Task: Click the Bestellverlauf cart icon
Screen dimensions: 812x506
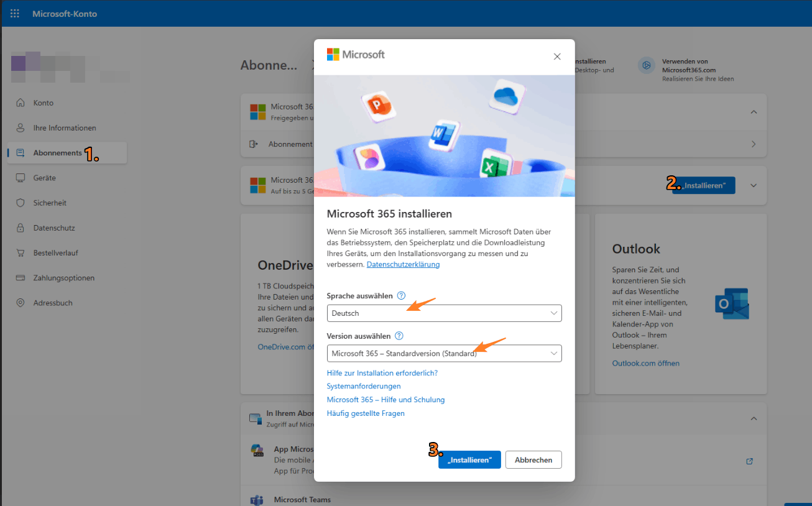Action: 21,253
